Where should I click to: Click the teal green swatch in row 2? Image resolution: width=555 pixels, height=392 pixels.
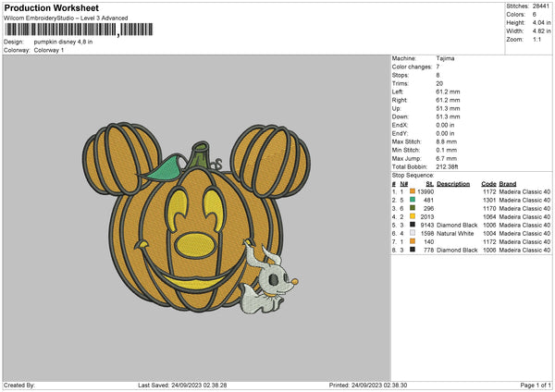coord(413,200)
